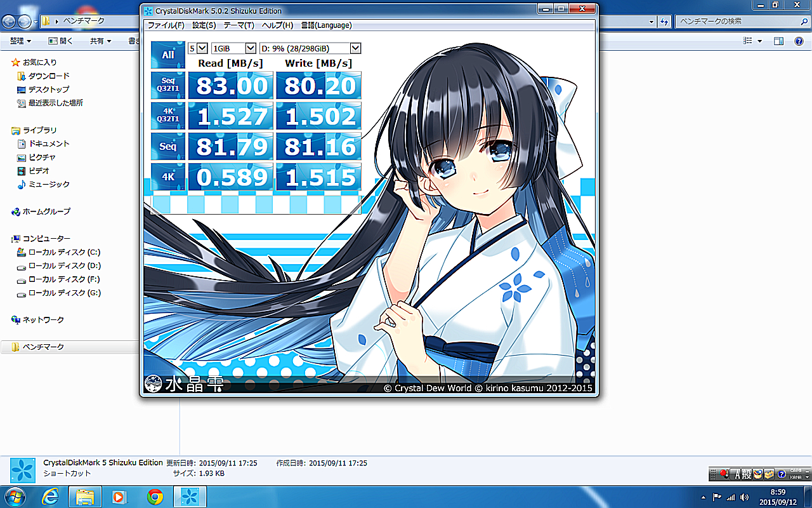Image resolution: width=812 pixels, height=508 pixels.
Task: Click the volume speaker tray icon
Action: [x=743, y=497]
